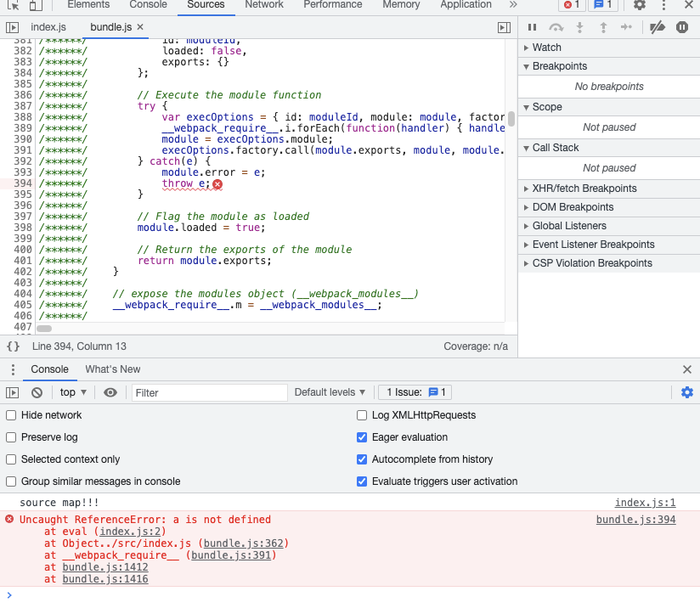Switch to the Elements tab
This screenshot has width=700, height=608.
pyautogui.click(x=88, y=5)
